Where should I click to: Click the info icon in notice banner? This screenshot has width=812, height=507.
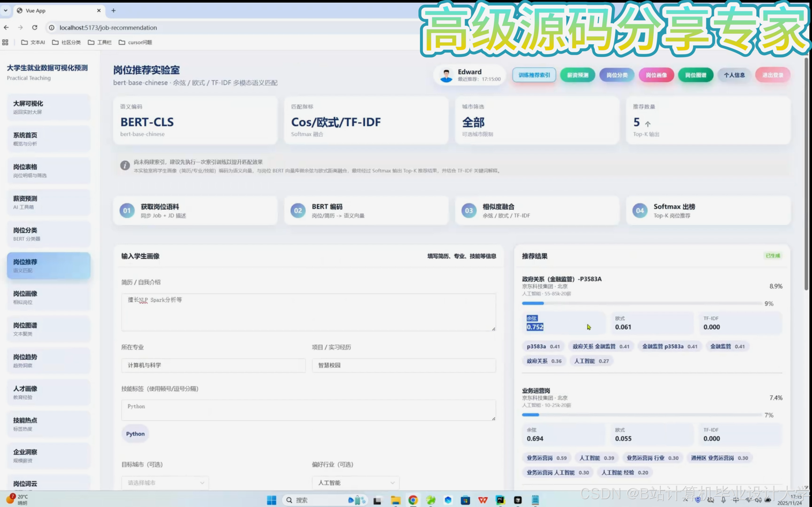pos(125,165)
